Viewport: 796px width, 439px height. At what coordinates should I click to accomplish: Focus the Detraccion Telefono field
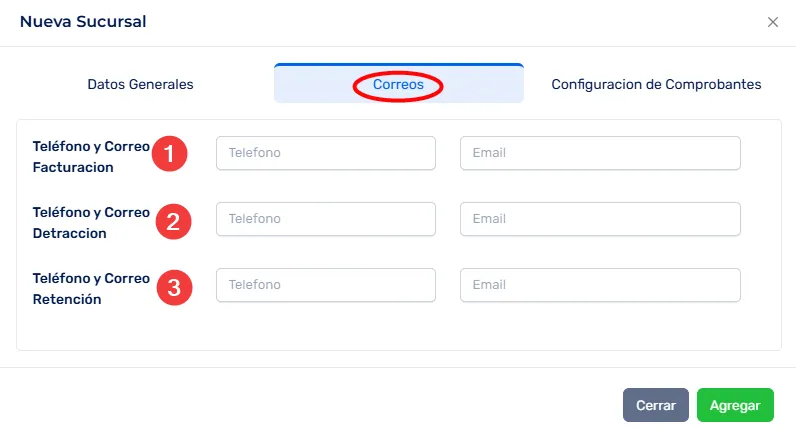click(x=326, y=219)
